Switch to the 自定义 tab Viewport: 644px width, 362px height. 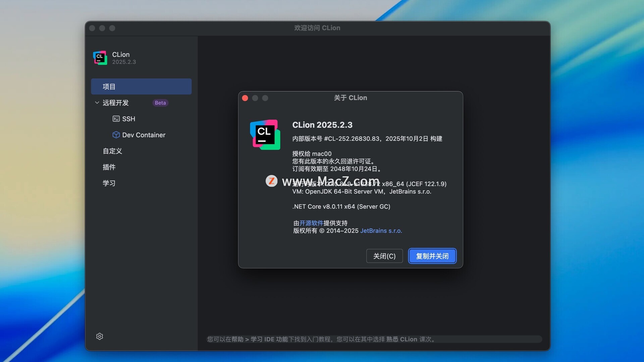coord(112,151)
